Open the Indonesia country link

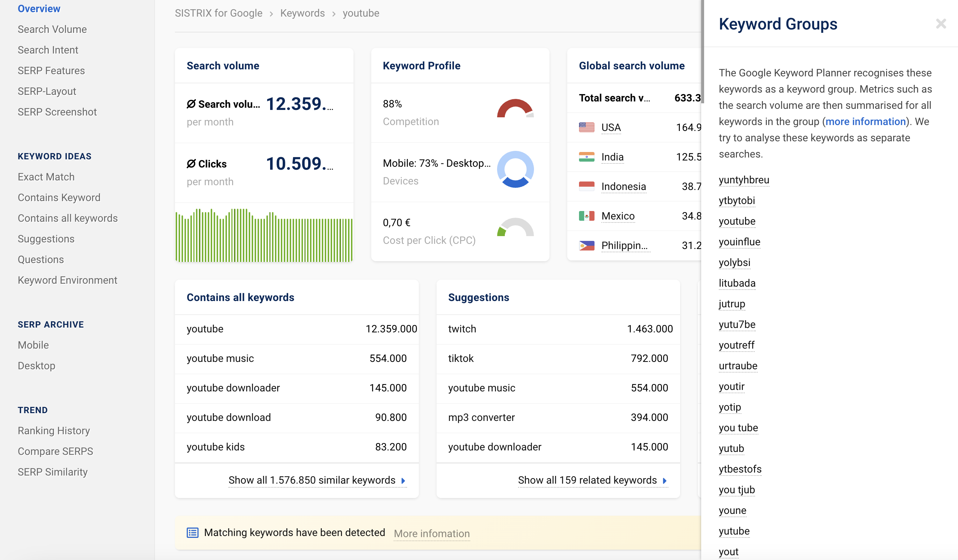pyautogui.click(x=623, y=187)
